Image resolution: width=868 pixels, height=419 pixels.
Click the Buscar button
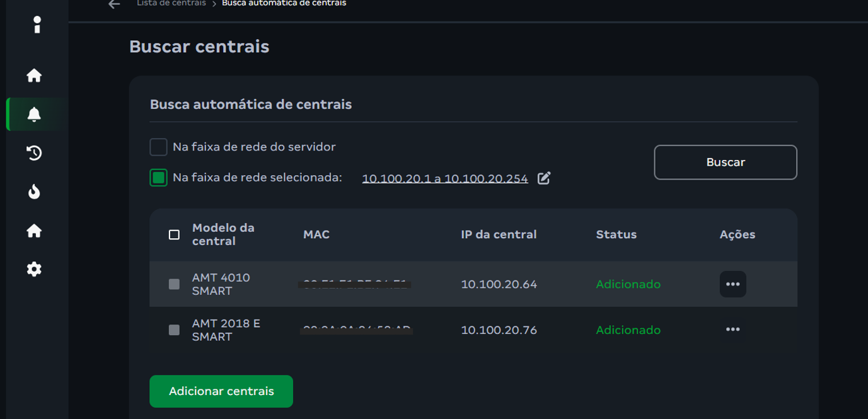click(725, 163)
